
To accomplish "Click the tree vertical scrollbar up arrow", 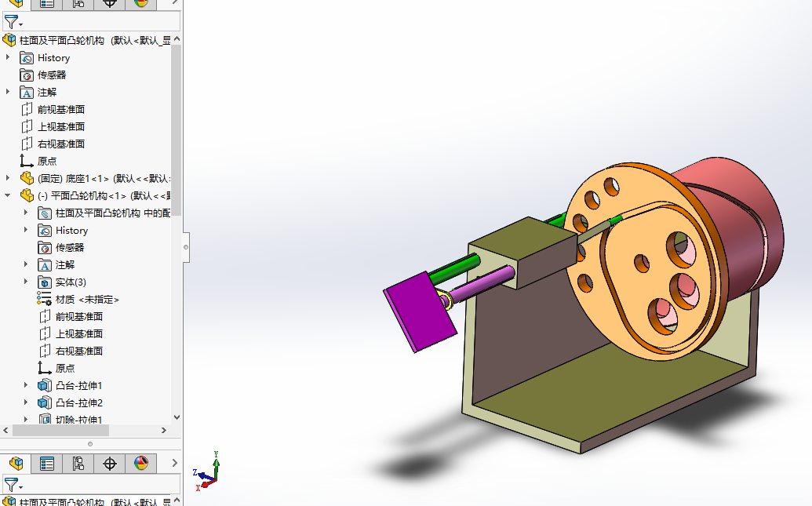I will point(177,39).
